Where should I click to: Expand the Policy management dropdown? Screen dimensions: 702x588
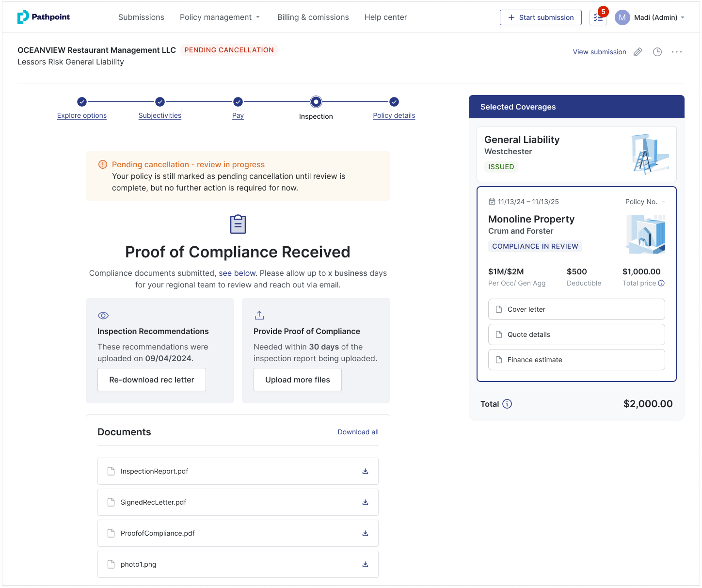click(x=220, y=17)
